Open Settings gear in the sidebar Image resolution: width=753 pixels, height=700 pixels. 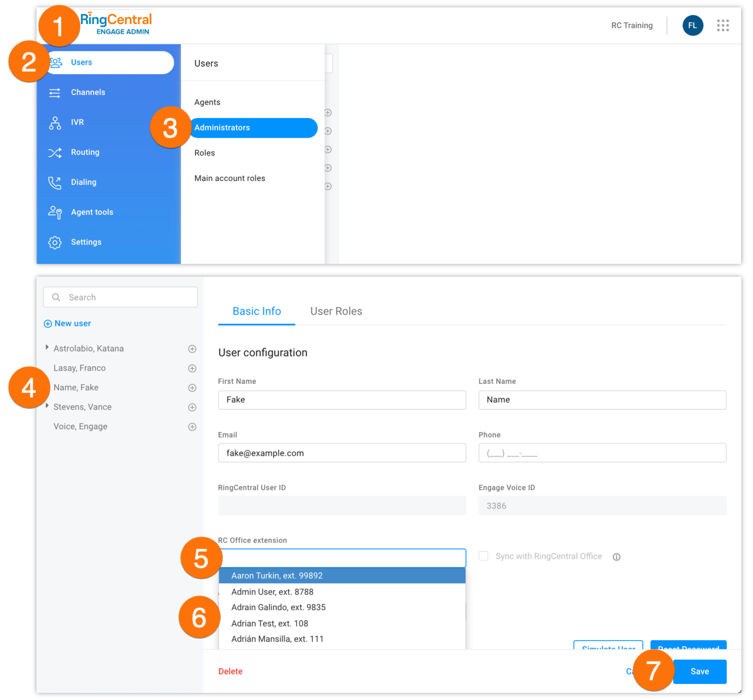point(55,243)
